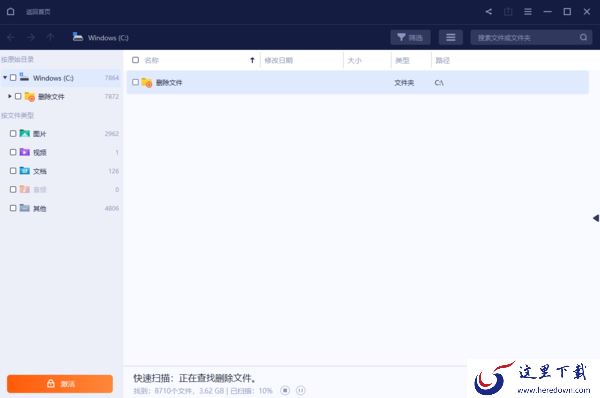Go to the home page via house icon
600x398 pixels.
point(11,11)
